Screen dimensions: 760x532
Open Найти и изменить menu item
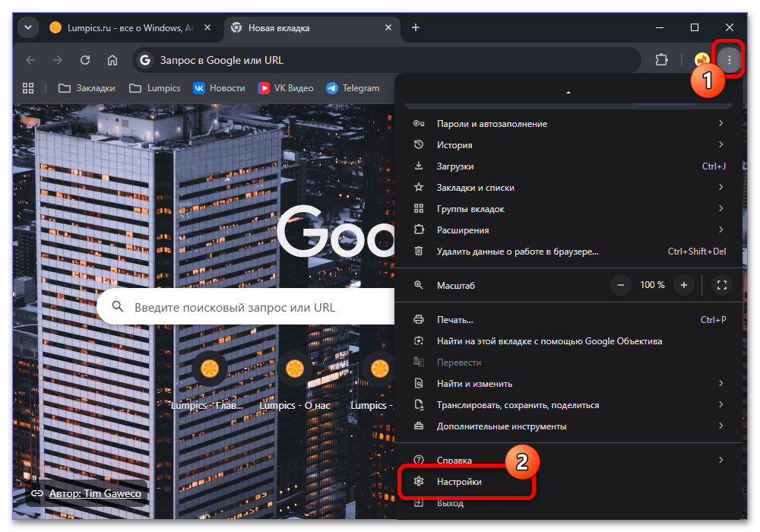click(568, 384)
